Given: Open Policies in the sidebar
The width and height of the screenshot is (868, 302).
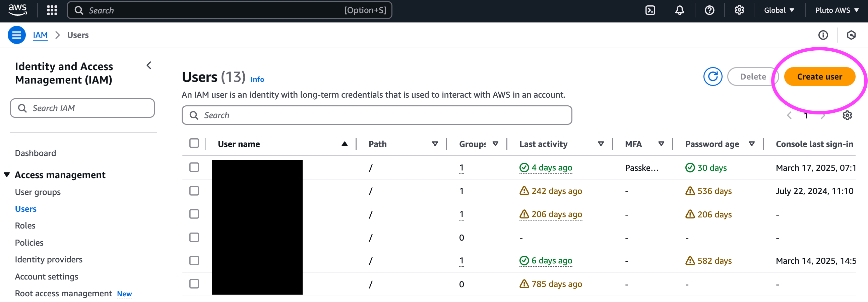Looking at the screenshot, I should click(x=29, y=243).
